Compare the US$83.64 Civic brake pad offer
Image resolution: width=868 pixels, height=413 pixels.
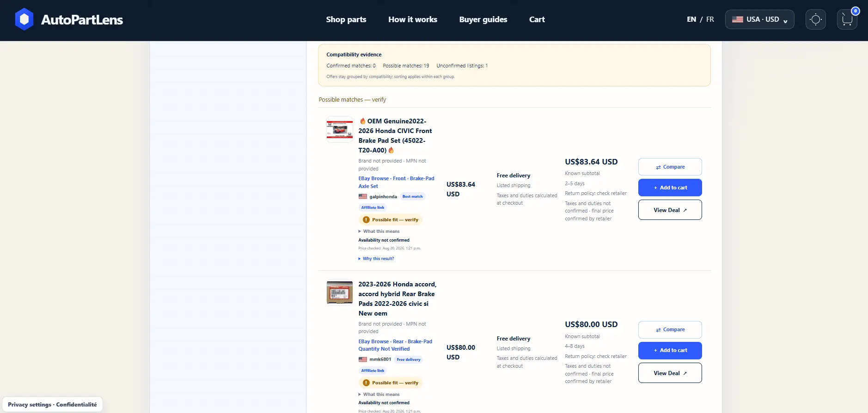(x=670, y=167)
